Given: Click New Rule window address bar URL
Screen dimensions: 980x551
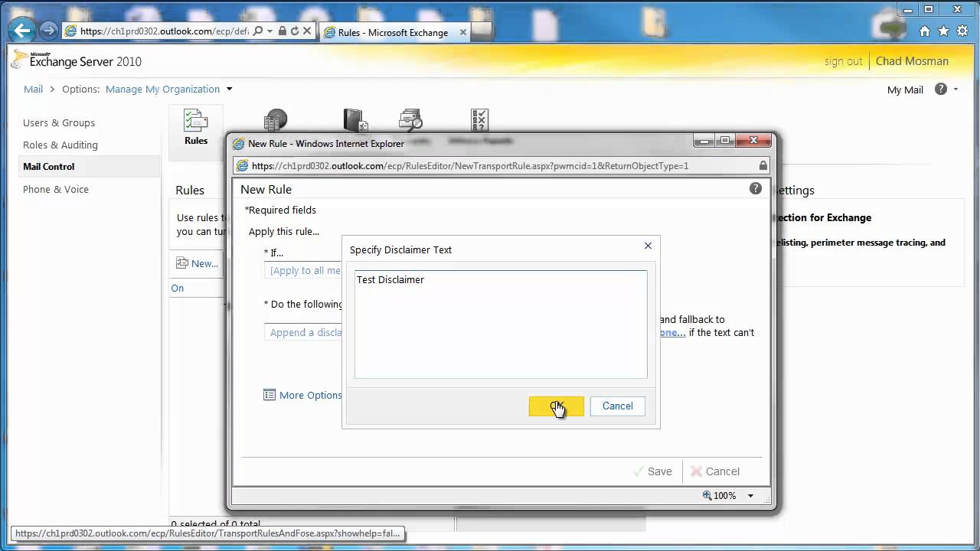Looking at the screenshot, I should click(469, 165).
